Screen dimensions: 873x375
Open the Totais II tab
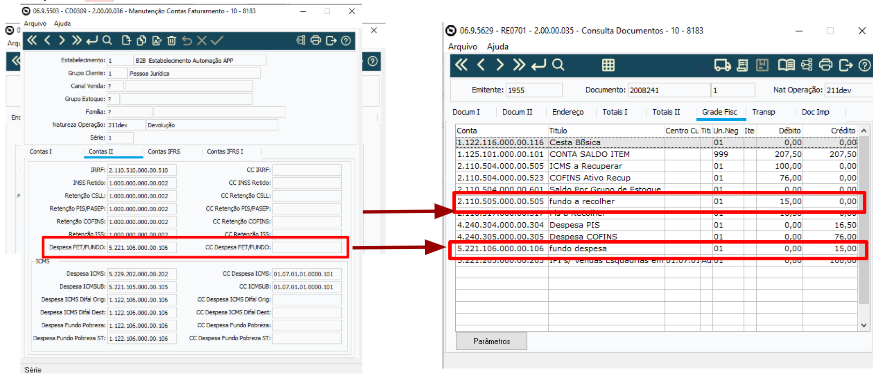[x=666, y=112]
